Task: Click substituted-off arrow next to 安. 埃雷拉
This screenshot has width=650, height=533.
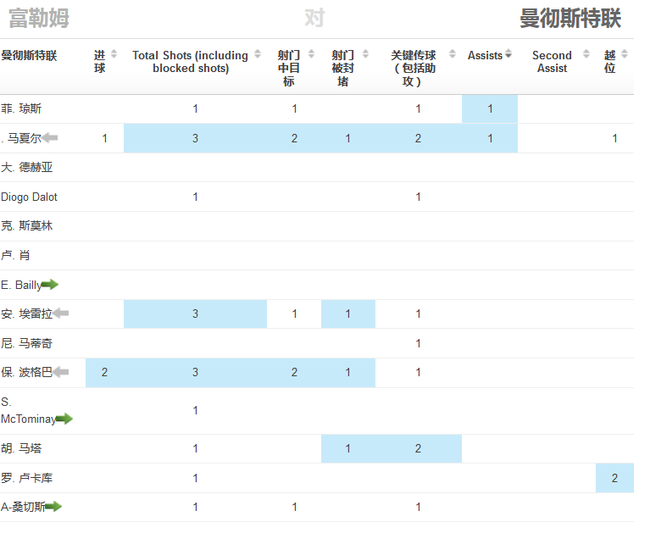Action: click(x=61, y=313)
